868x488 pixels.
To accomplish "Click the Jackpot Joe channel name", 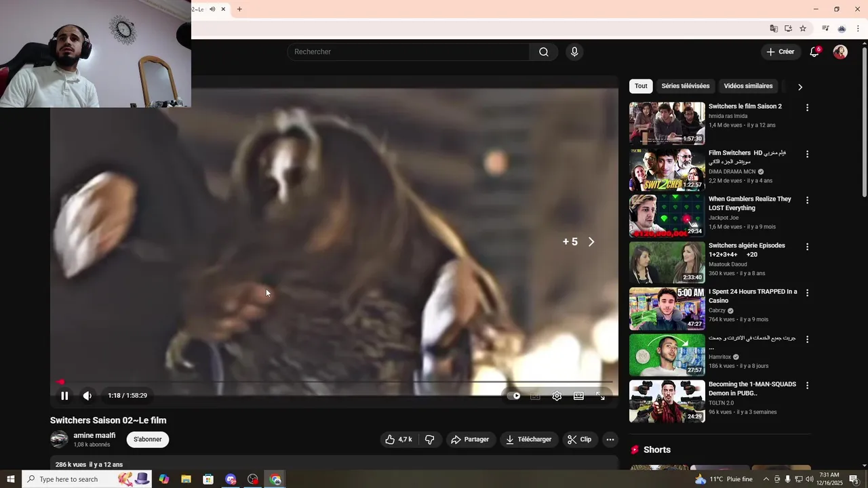I will pos(724,218).
